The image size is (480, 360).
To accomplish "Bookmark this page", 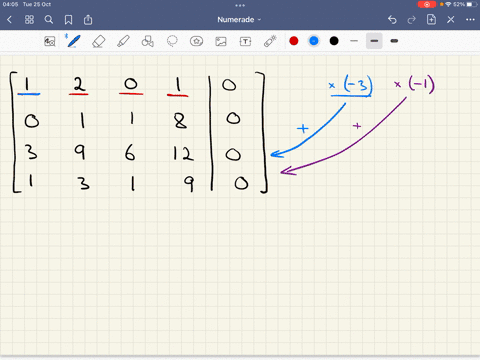I will pyautogui.click(x=68, y=20).
